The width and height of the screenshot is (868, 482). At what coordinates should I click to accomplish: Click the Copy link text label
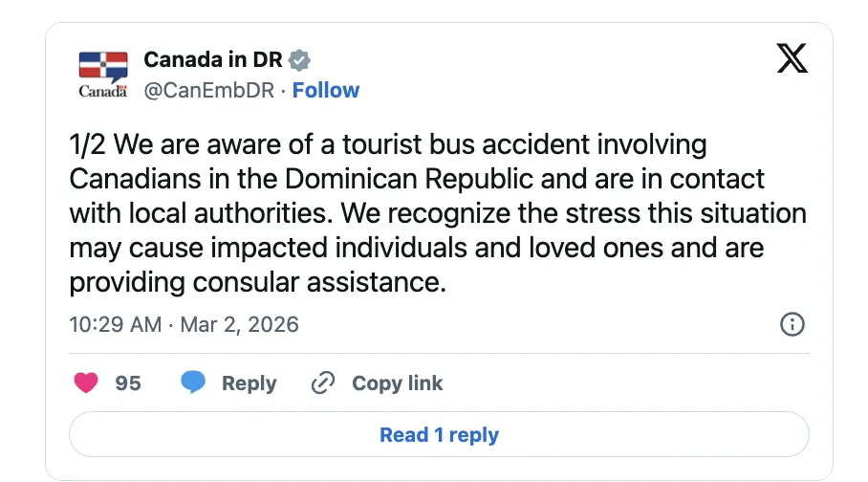(x=397, y=383)
